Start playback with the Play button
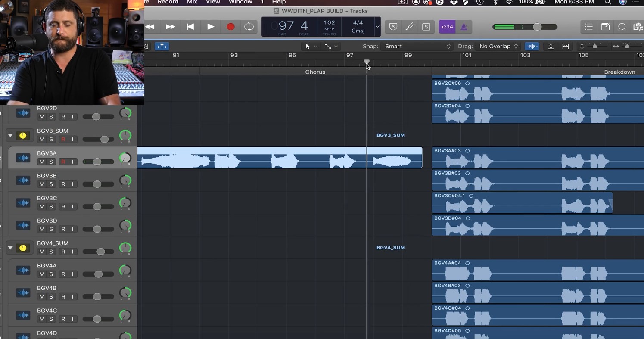644x339 pixels. tap(211, 27)
